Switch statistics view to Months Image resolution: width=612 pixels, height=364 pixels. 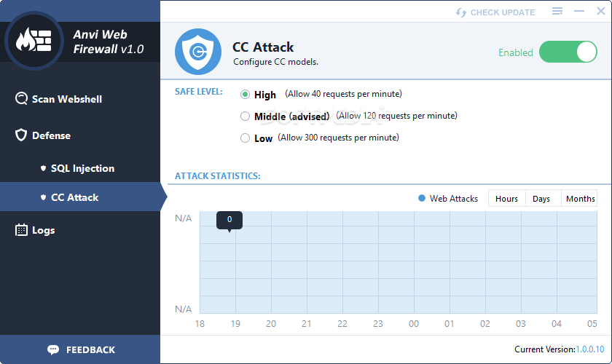tap(580, 199)
